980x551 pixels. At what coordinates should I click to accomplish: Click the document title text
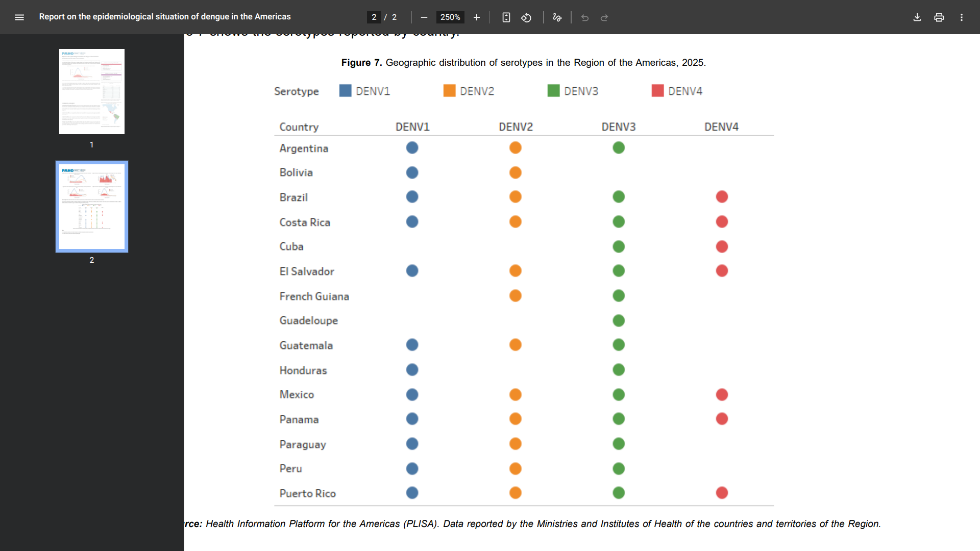coord(165,17)
